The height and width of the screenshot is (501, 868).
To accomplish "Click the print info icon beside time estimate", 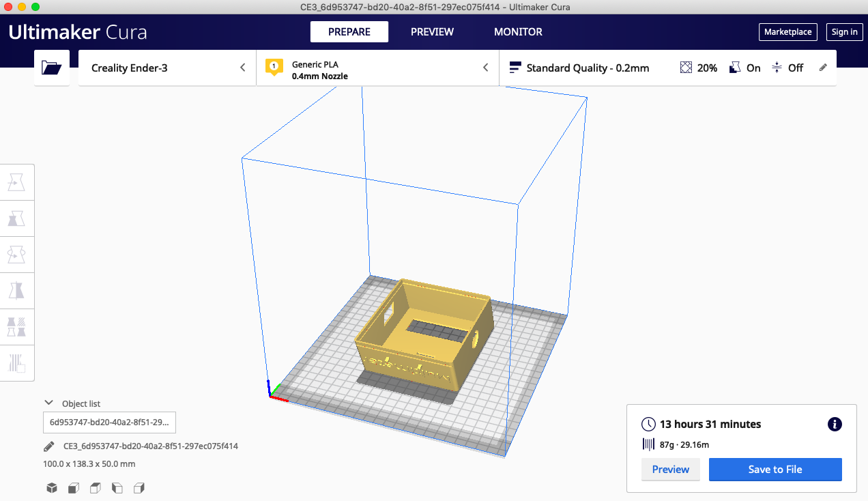I will click(834, 424).
